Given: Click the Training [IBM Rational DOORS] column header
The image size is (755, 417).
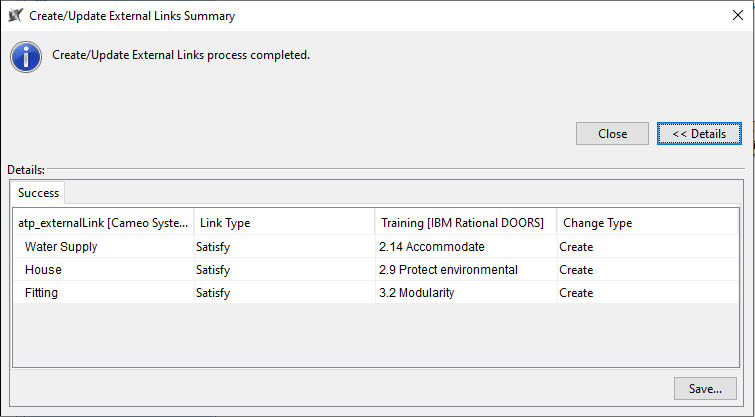Looking at the screenshot, I should (x=463, y=223).
